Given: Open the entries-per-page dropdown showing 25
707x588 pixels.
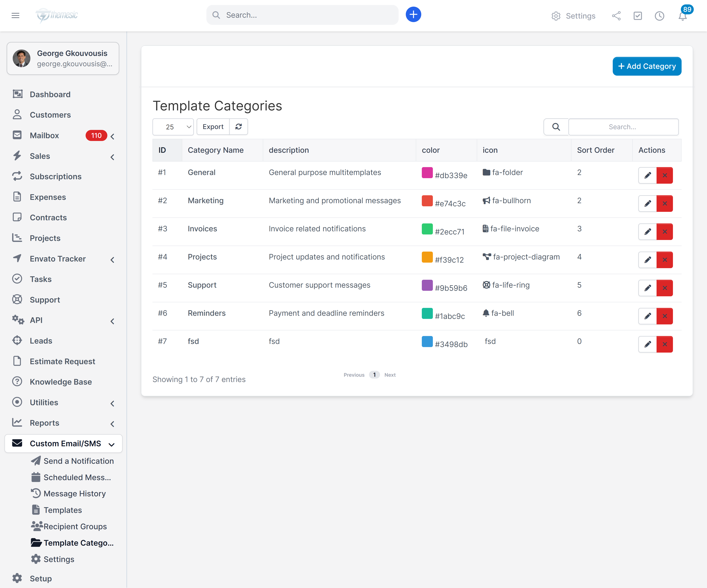Looking at the screenshot, I should [x=173, y=127].
